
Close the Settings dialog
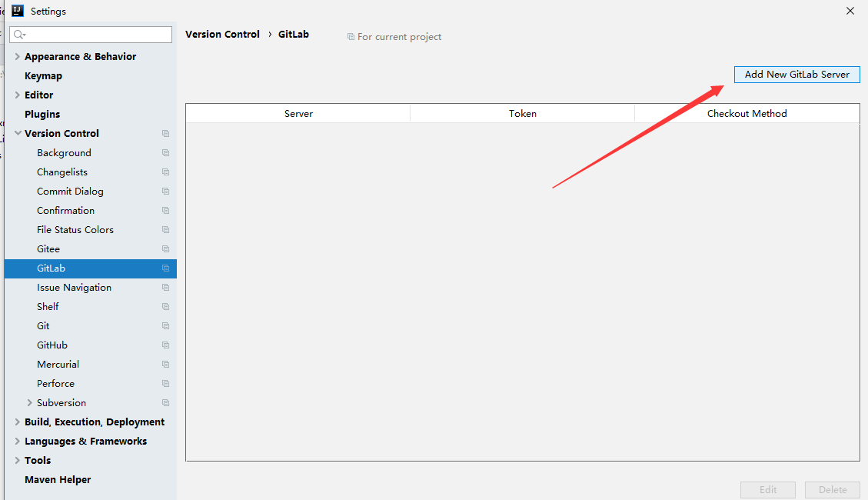tap(850, 11)
